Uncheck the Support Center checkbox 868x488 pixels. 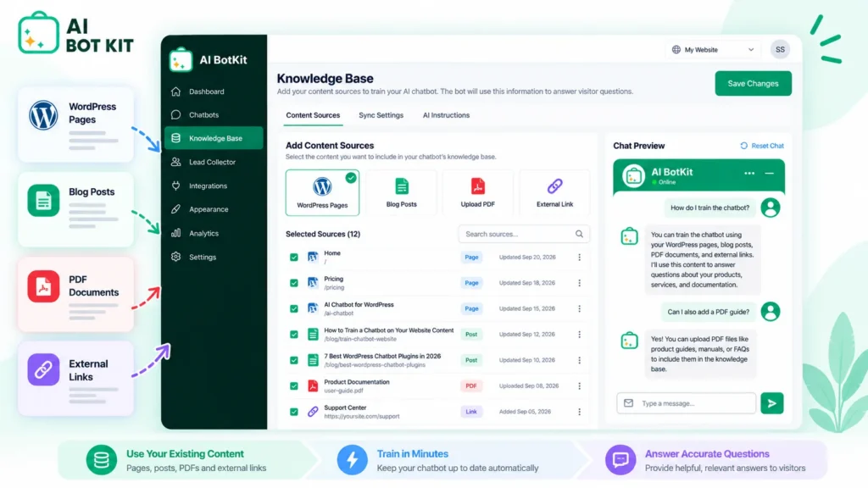pos(294,412)
